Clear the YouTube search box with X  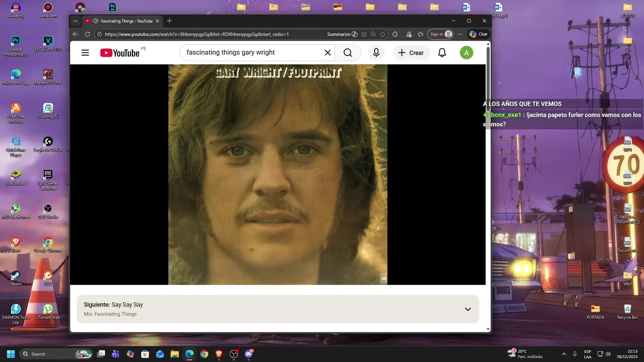328,53
